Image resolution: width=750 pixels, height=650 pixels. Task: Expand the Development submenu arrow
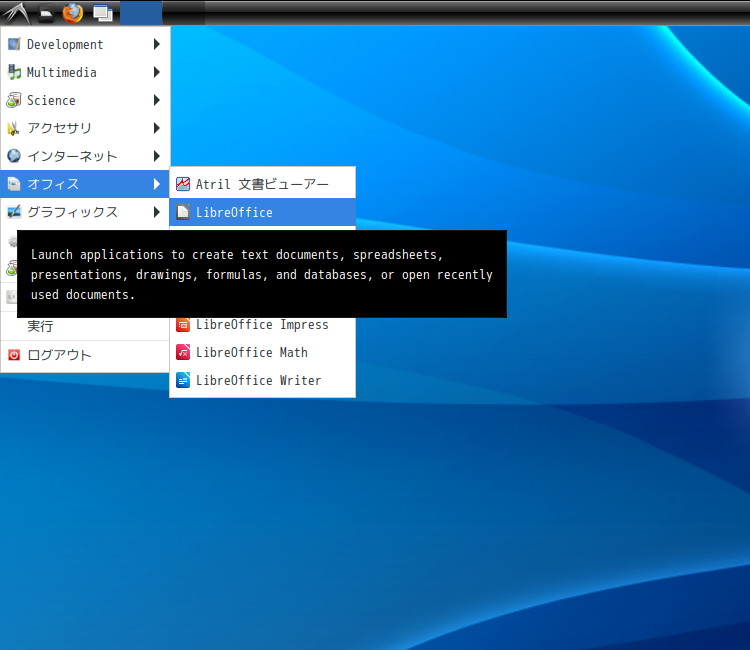pyautogui.click(x=157, y=44)
